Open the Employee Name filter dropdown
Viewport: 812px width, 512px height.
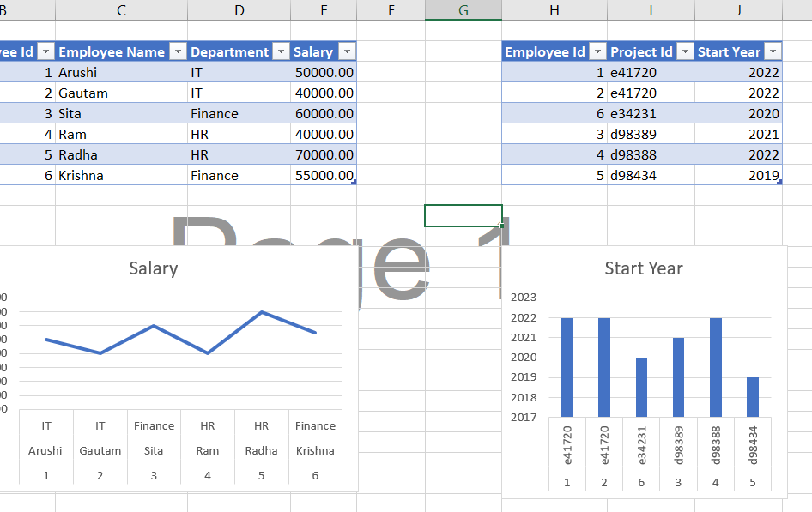tap(178, 51)
